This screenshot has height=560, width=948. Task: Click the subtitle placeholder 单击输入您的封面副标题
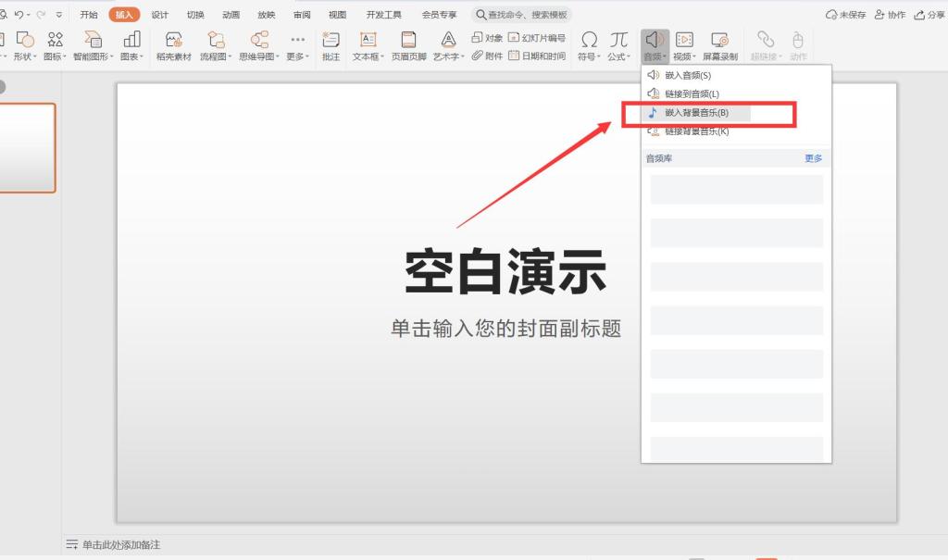(x=506, y=329)
